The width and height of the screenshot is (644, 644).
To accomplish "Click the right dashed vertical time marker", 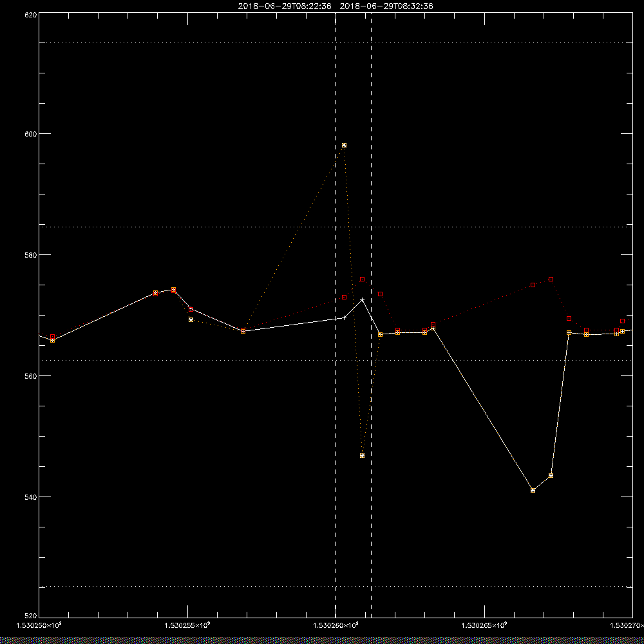I will tap(372, 315).
